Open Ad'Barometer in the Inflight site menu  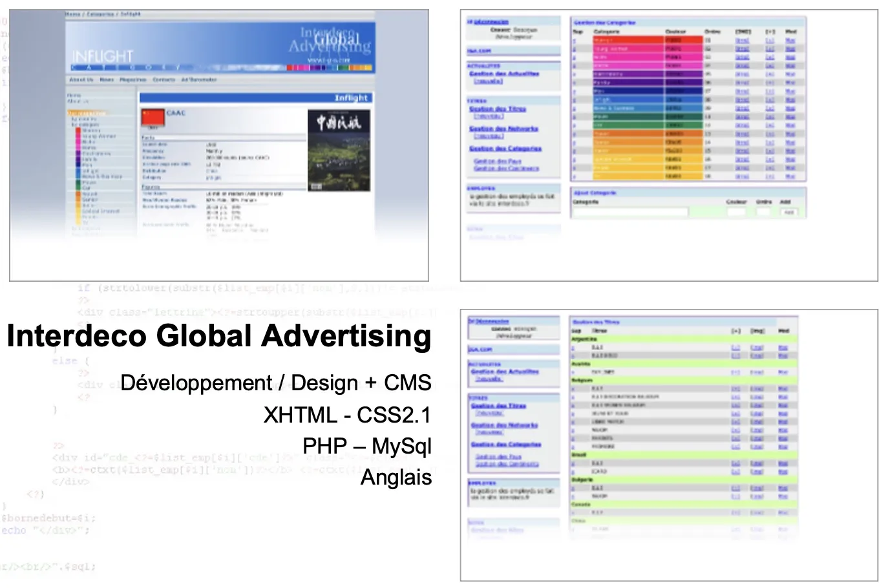tap(199, 79)
